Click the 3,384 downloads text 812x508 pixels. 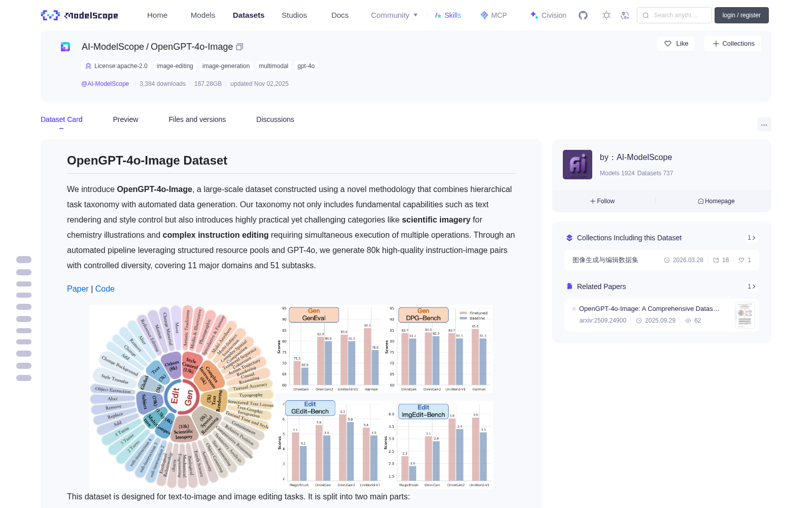coord(162,84)
